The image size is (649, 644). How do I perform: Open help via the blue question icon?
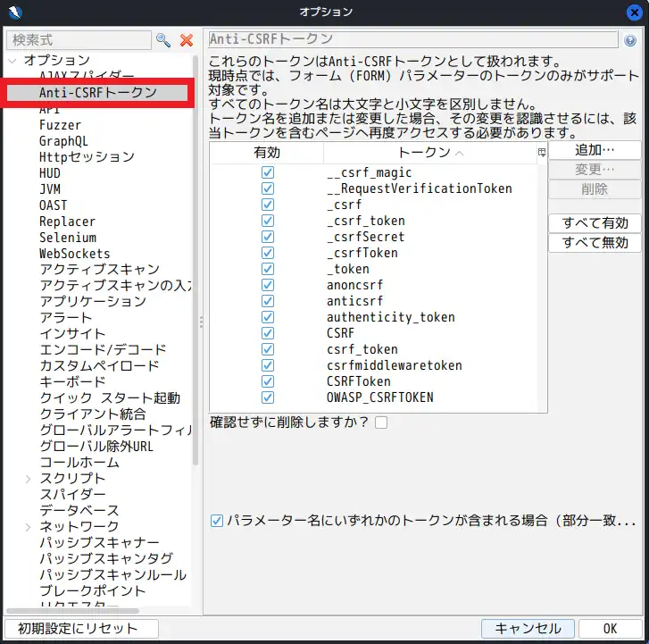(x=630, y=40)
